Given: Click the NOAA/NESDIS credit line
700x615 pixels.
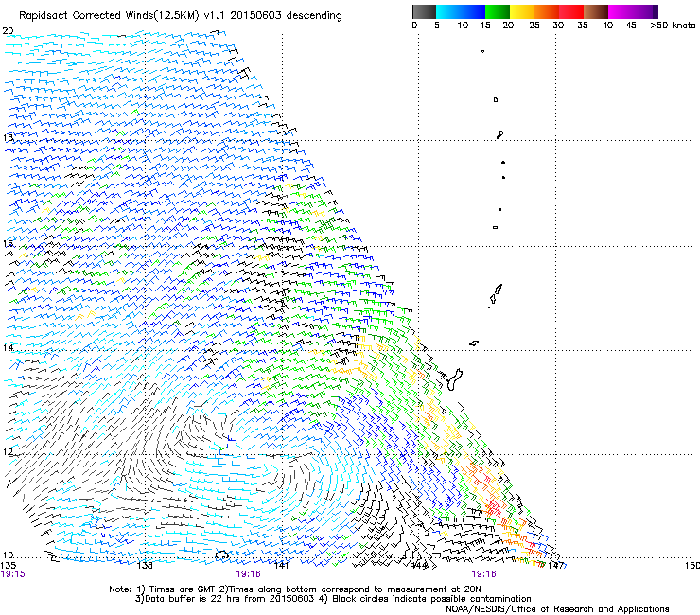Looking at the screenshot, I should pyautogui.click(x=557, y=609).
